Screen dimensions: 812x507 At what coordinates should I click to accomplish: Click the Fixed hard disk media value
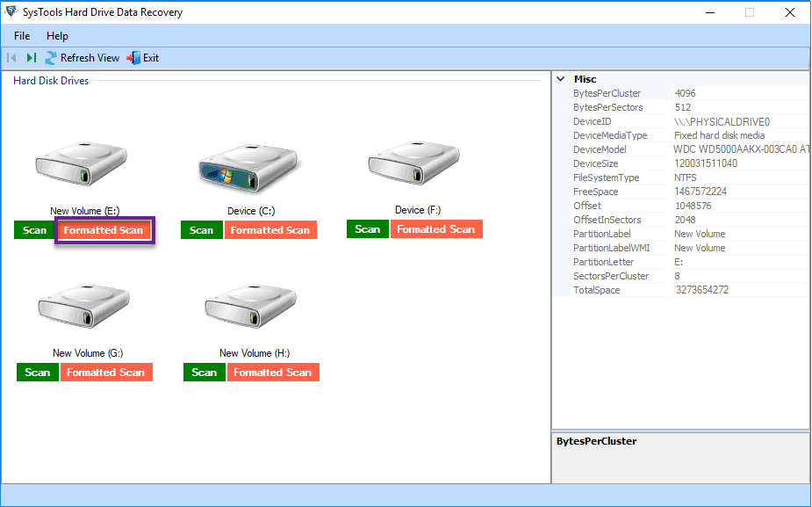coord(719,135)
